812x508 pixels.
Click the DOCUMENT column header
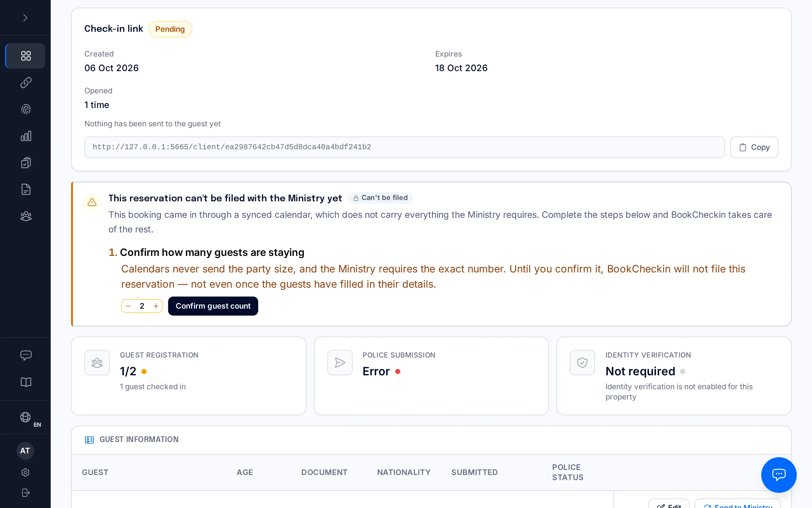pyautogui.click(x=324, y=472)
